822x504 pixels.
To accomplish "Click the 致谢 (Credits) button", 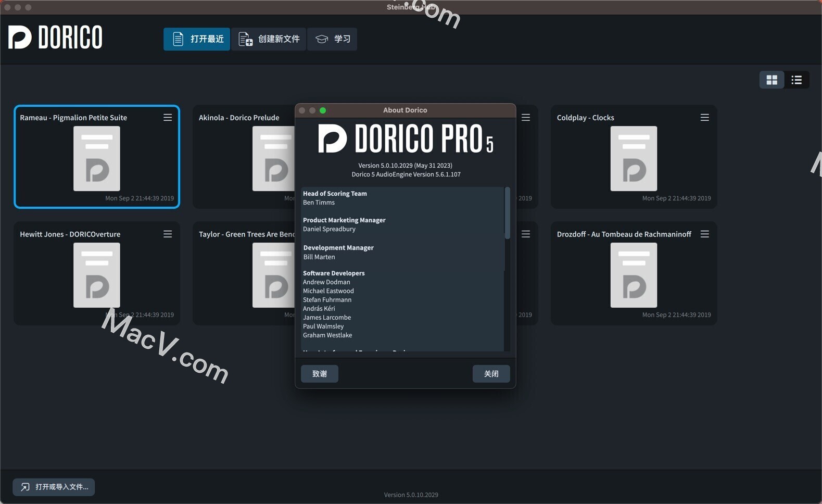I will [320, 374].
